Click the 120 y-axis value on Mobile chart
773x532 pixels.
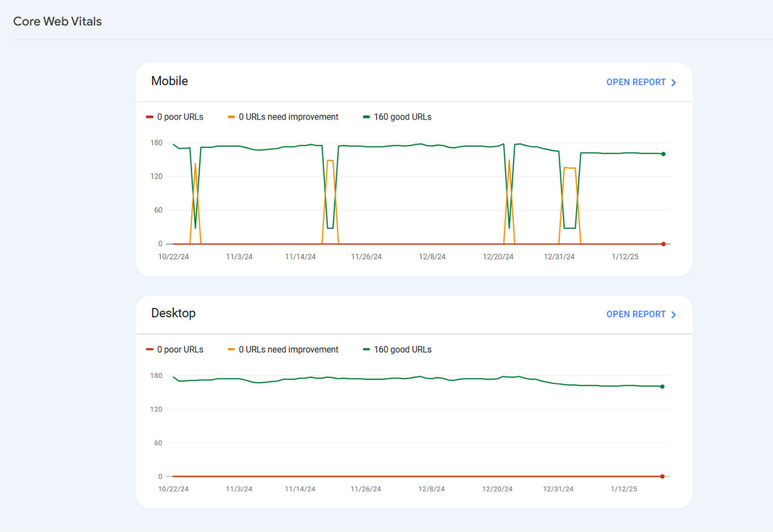click(x=157, y=176)
